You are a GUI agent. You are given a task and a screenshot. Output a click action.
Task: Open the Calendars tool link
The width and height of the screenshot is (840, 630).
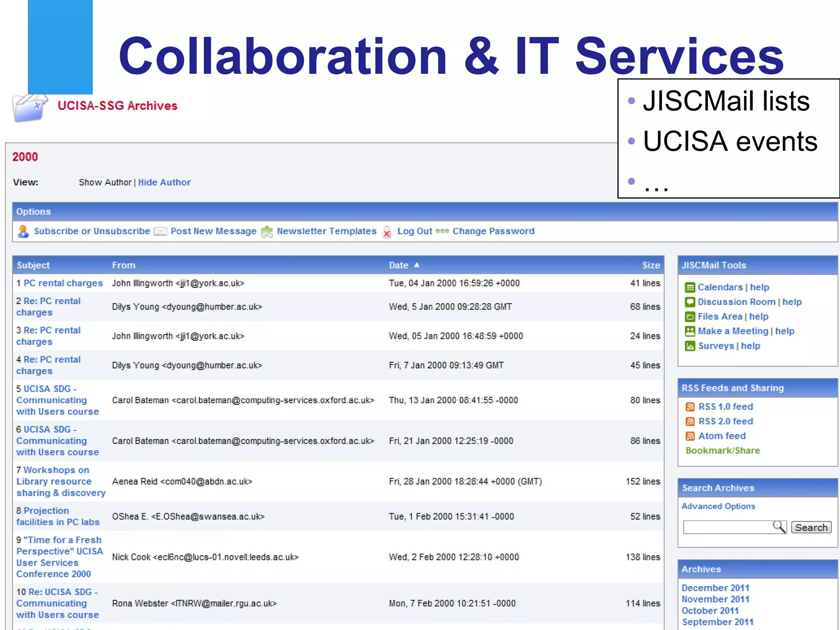[x=720, y=288]
